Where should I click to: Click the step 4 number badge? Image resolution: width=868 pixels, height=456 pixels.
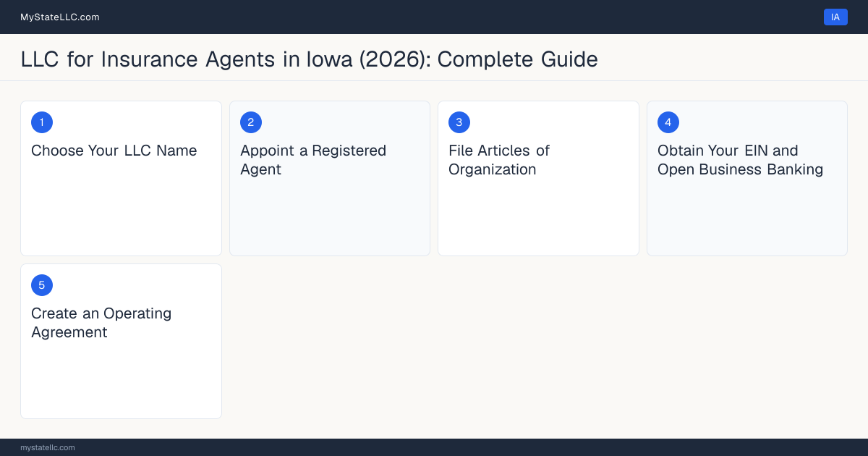(x=668, y=122)
